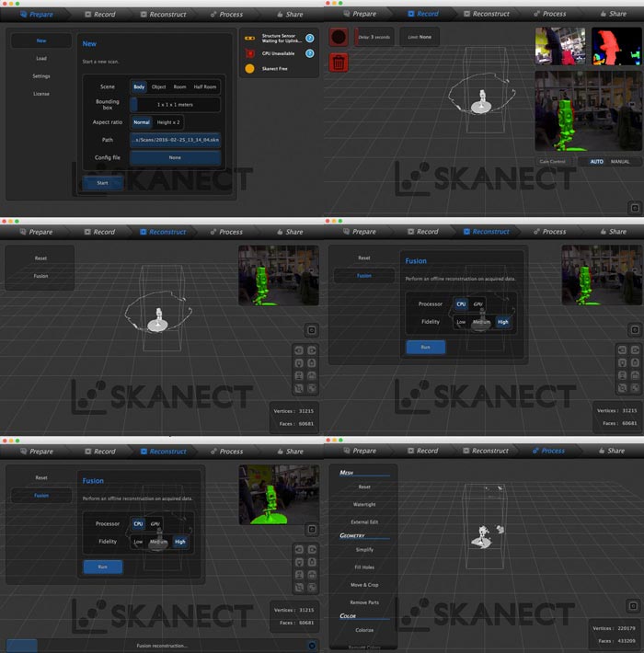This screenshot has height=653, width=644.
Task: Open Remove Parts under Geometry
Action: [x=364, y=602]
